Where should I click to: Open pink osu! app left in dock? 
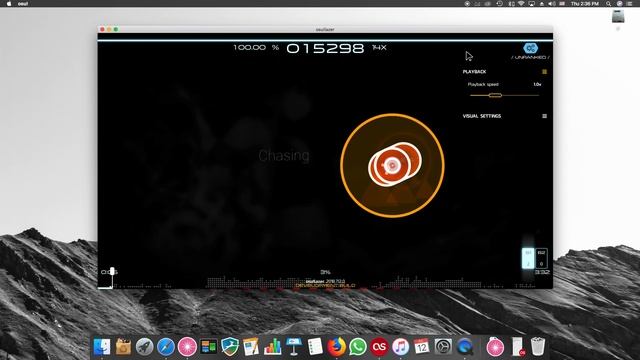pyautogui.click(x=187, y=347)
